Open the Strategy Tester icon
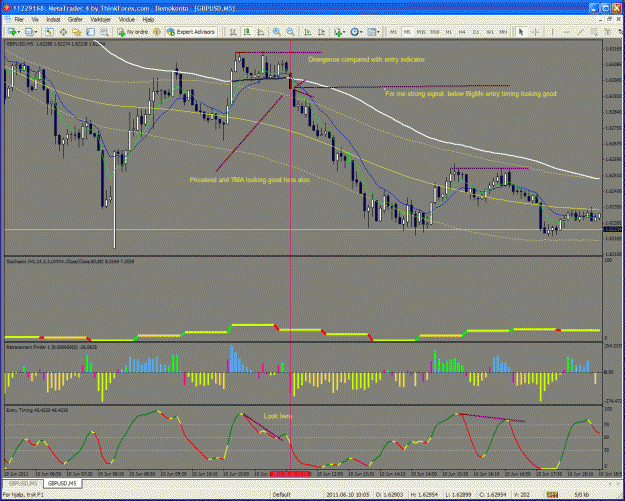This screenshot has width=625, height=501. 104,32
